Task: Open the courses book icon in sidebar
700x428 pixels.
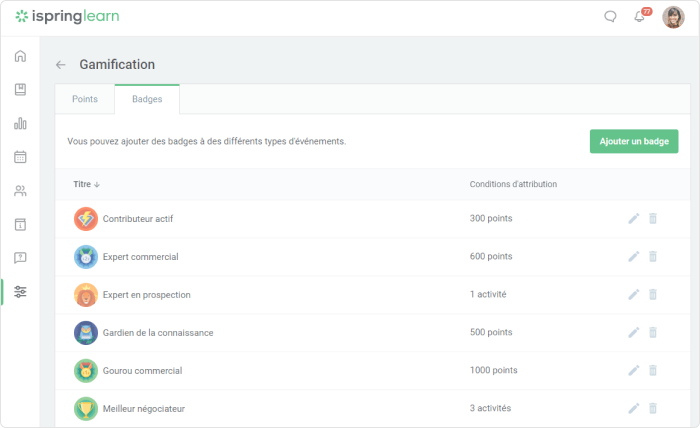Action: coord(20,90)
